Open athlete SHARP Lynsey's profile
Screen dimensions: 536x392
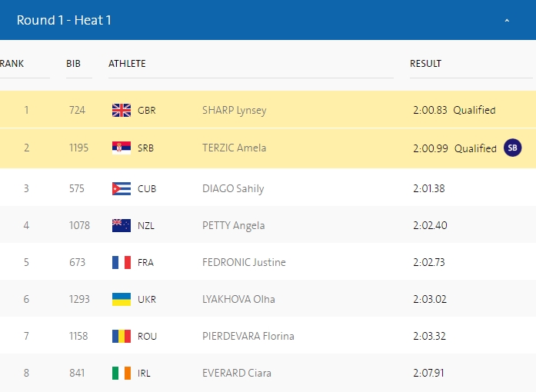(234, 110)
